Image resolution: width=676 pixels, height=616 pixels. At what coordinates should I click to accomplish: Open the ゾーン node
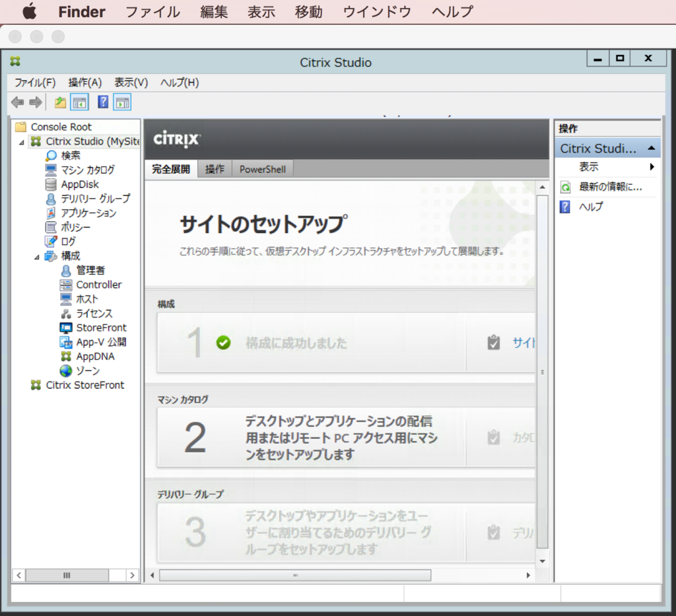[88, 370]
